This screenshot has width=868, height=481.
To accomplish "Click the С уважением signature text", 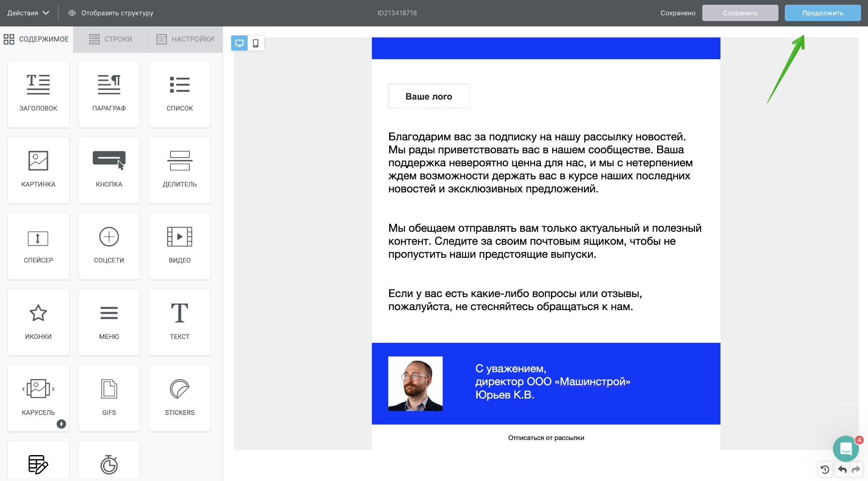I will 553,381.
